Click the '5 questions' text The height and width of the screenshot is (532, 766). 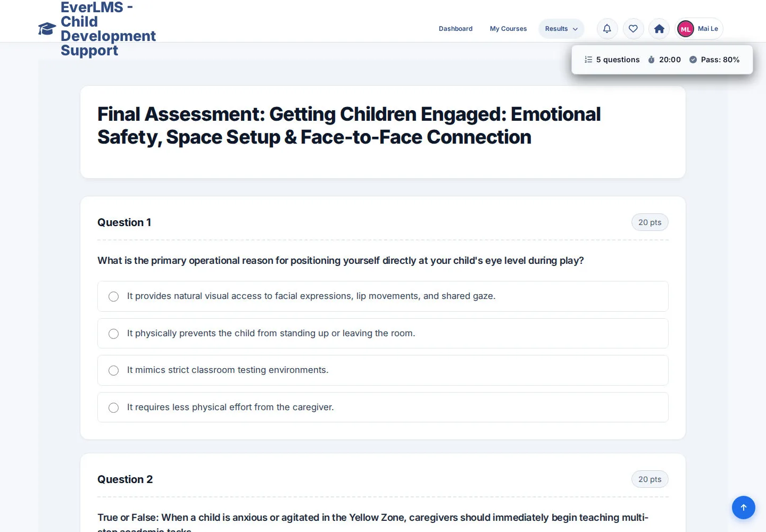(618, 60)
